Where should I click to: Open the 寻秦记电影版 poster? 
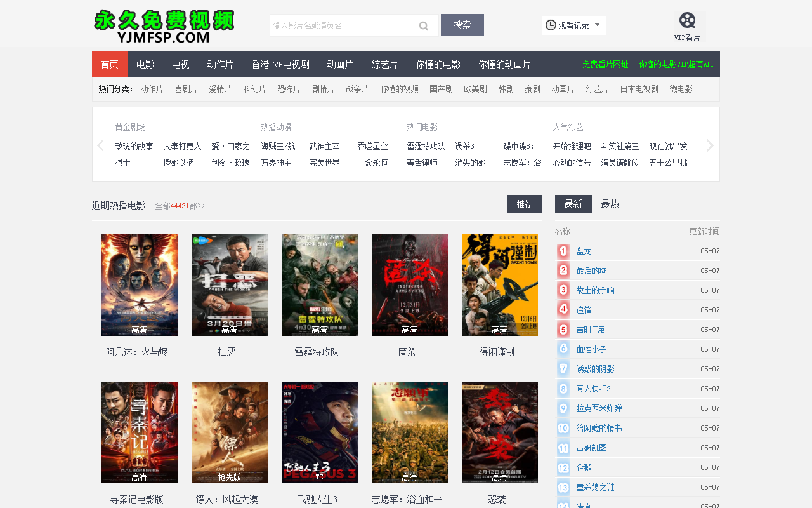[x=140, y=432]
